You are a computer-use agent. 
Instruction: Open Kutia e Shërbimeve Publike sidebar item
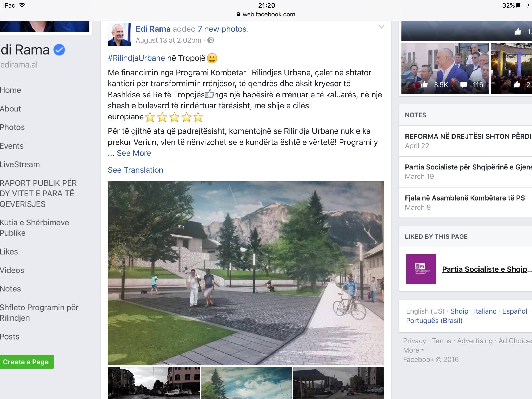click(35, 228)
